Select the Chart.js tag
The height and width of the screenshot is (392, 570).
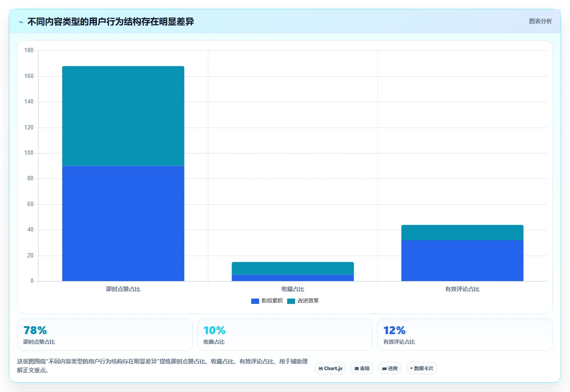pyautogui.click(x=331, y=368)
